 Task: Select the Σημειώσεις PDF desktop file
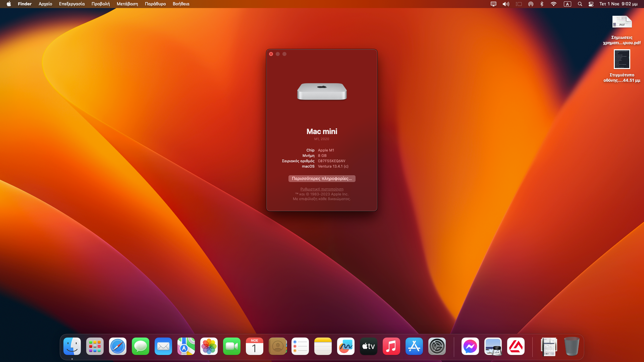click(x=622, y=30)
